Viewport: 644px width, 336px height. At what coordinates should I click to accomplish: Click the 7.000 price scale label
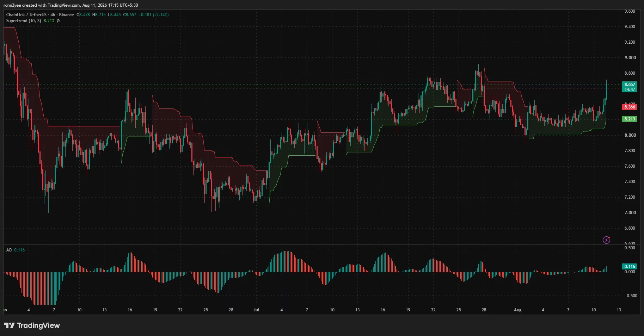[630, 213]
